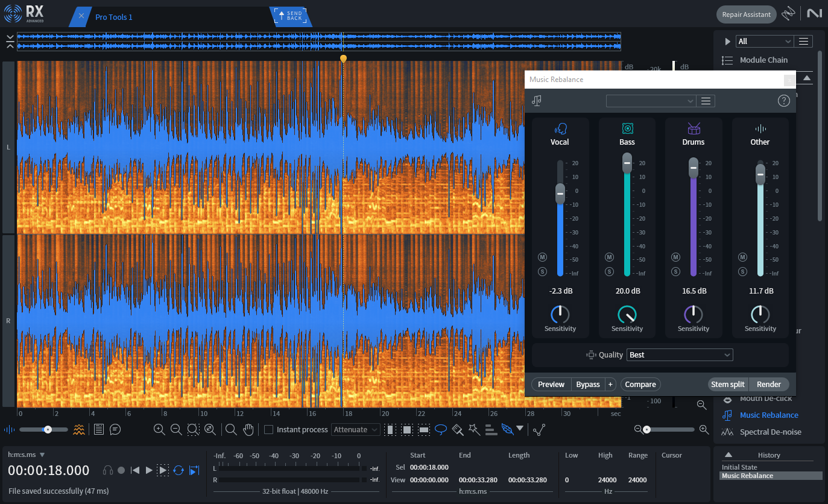
Task: Click the Stem split button
Action: [x=728, y=385]
